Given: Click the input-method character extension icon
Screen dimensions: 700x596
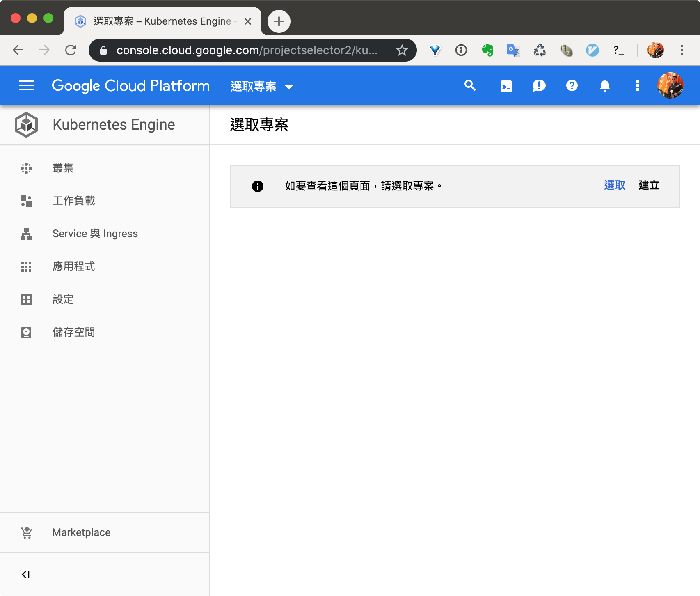Looking at the screenshot, I should coord(566,50).
